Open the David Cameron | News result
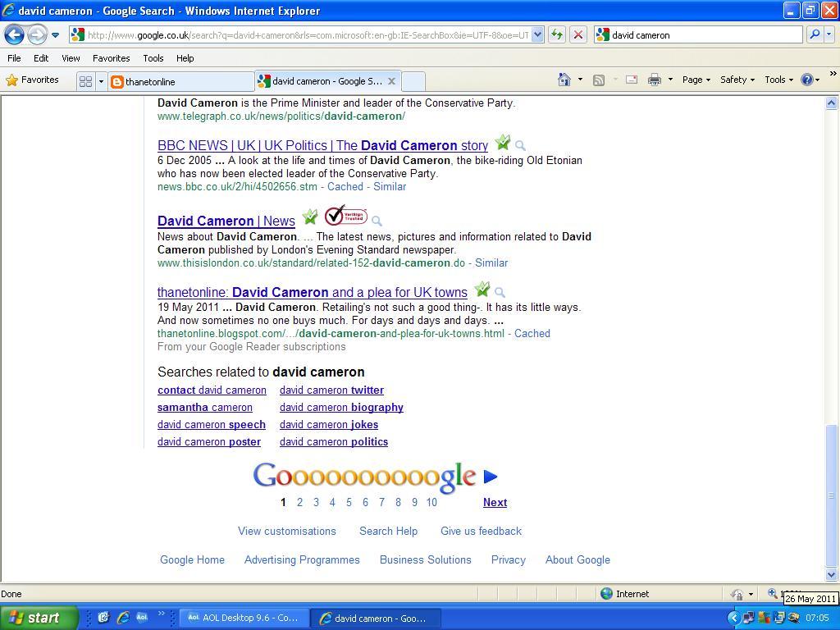This screenshot has height=630, width=840. coord(226,221)
